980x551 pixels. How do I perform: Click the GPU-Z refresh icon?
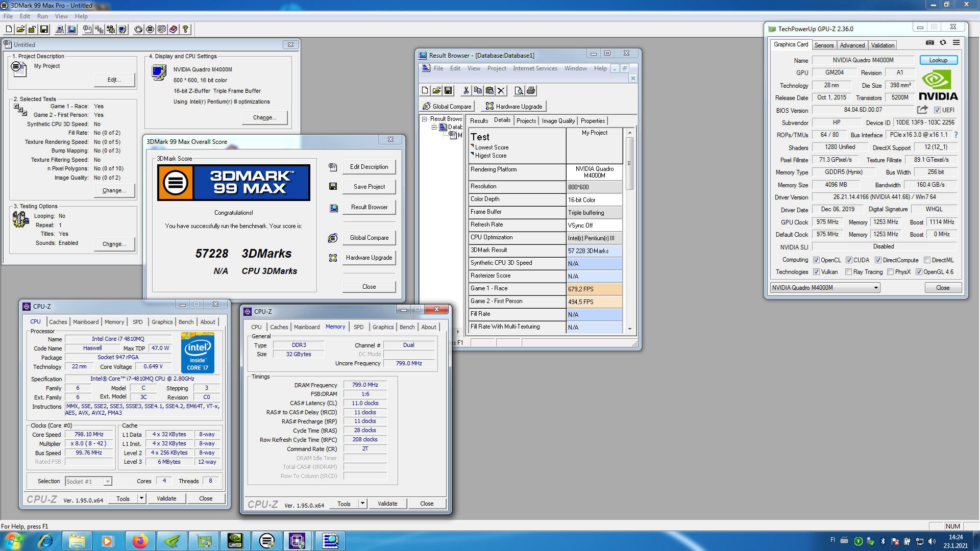coord(943,43)
